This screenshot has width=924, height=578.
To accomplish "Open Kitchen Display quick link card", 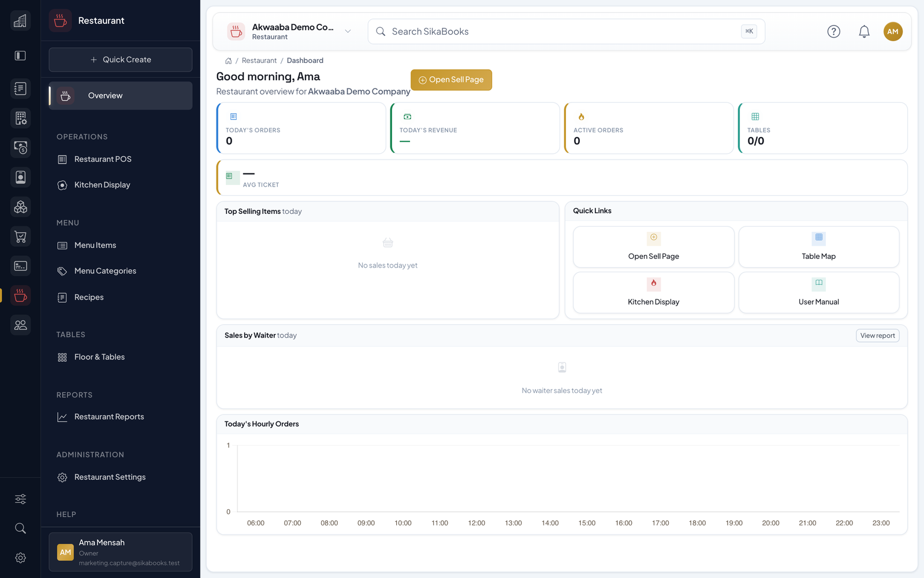I will point(654,292).
